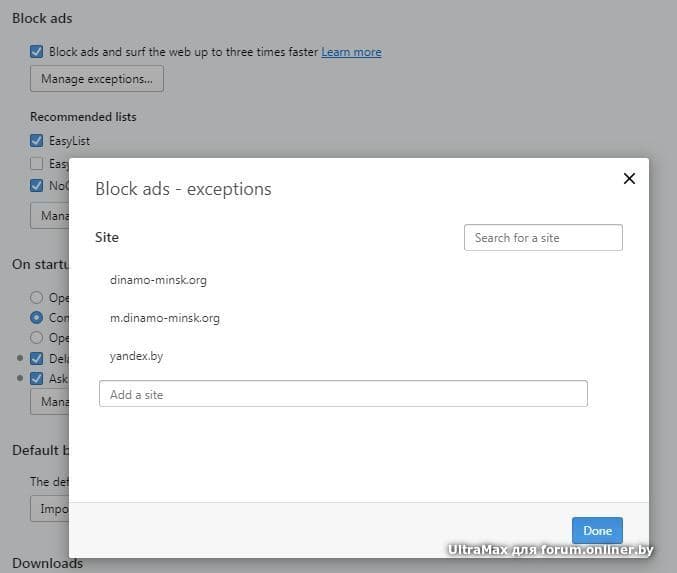The image size is (677, 573).
Task: Select the third On startup radio option
Action: click(x=37, y=337)
